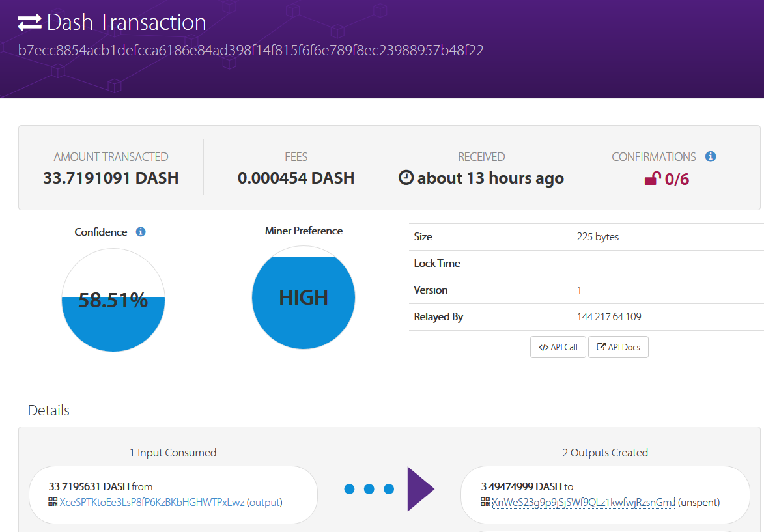Screen dimensions: 764x532
Task: Click the transaction arrows icon beside title
Action: tap(30, 22)
